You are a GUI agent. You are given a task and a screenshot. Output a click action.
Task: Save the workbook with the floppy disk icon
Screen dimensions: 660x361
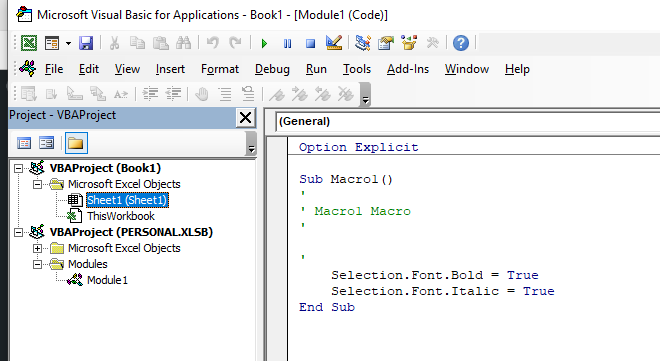[x=86, y=43]
